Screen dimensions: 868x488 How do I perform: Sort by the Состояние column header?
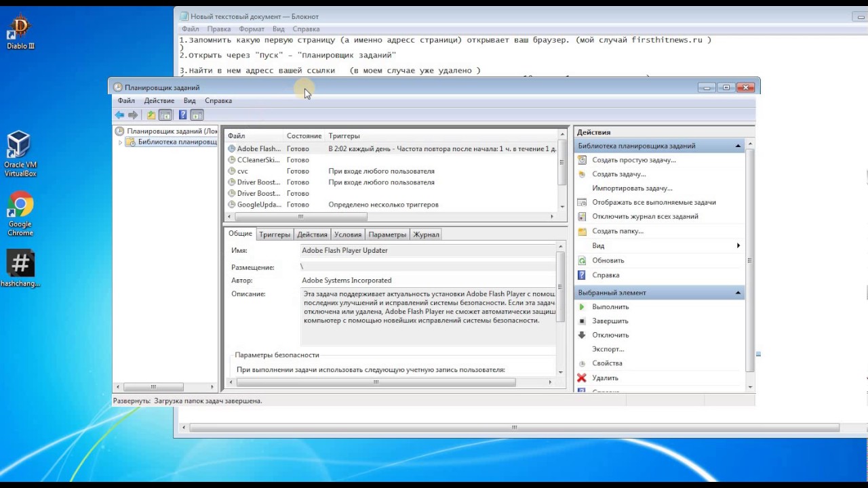304,136
